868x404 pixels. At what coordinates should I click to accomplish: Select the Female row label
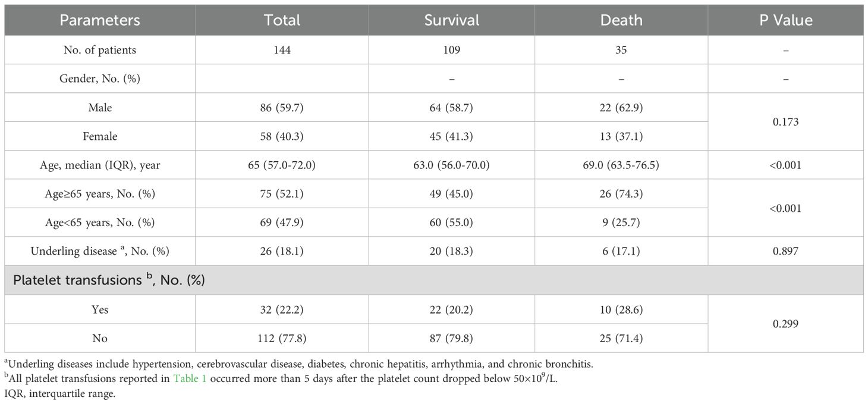(x=100, y=136)
